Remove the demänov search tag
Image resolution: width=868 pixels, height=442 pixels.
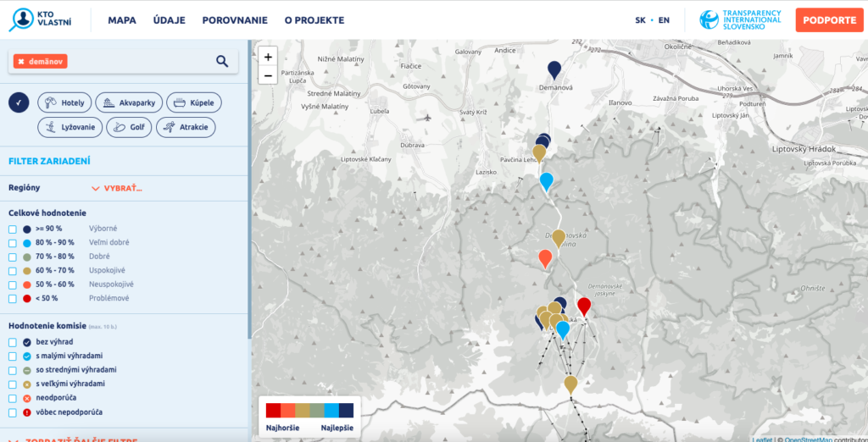click(19, 62)
